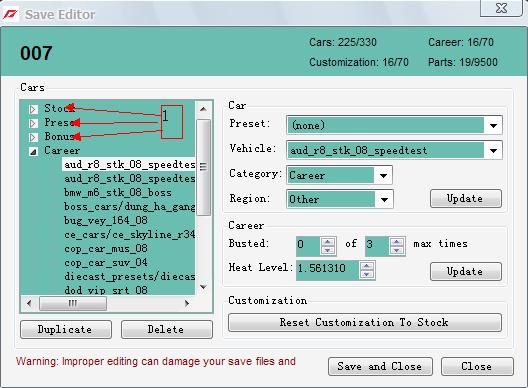Click Save and Close

tap(380, 366)
